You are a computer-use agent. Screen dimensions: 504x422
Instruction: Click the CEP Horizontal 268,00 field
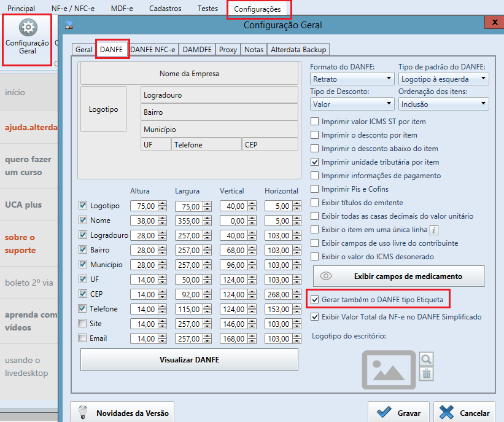(x=278, y=294)
